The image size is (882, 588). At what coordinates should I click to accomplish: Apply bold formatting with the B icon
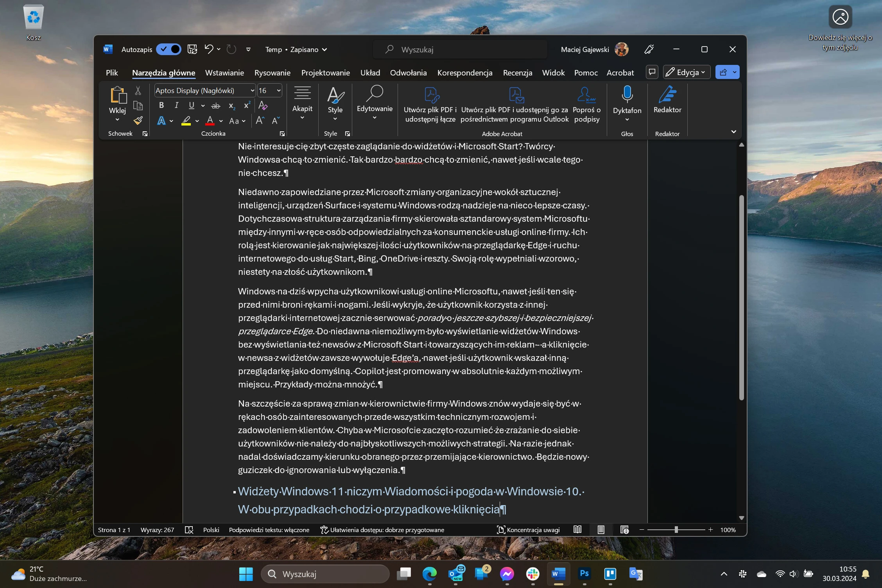(x=161, y=106)
